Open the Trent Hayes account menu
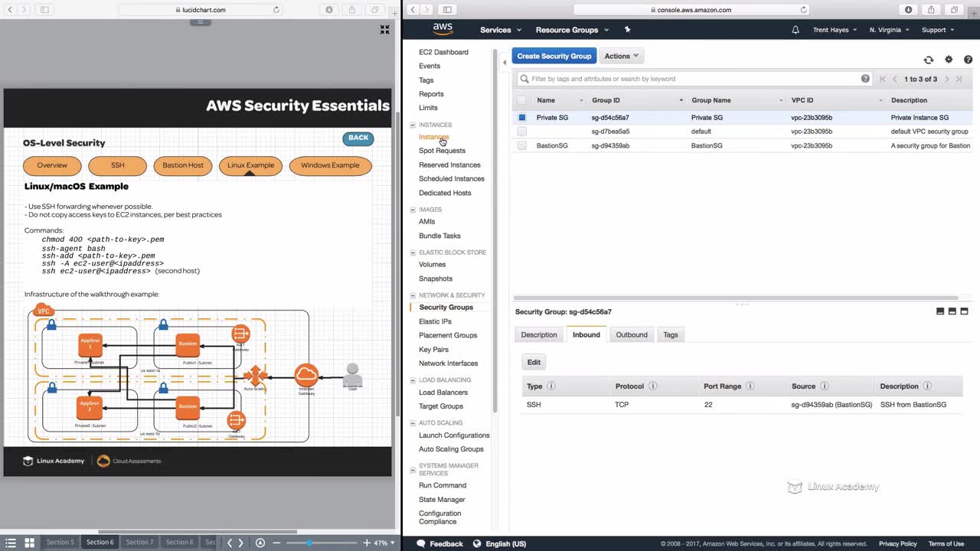The width and height of the screenshot is (980, 551). [x=835, y=30]
